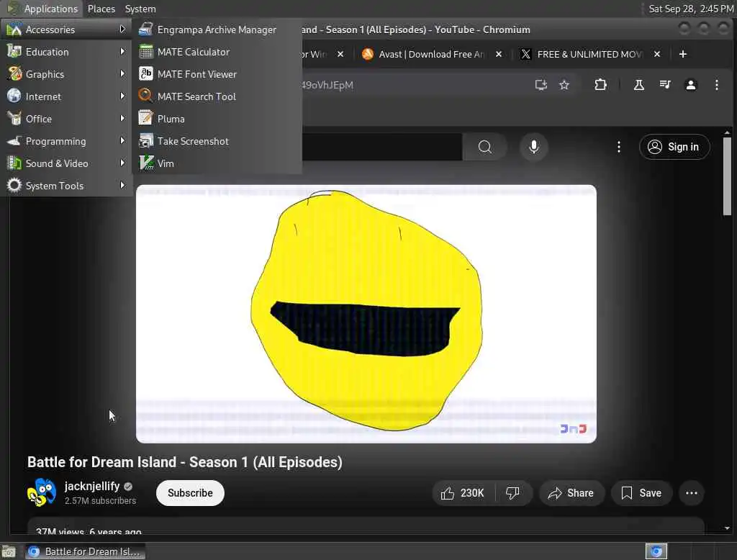Expand the Education submenu arrow
This screenshot has height=560, width=737.
(x=122, y=51)
